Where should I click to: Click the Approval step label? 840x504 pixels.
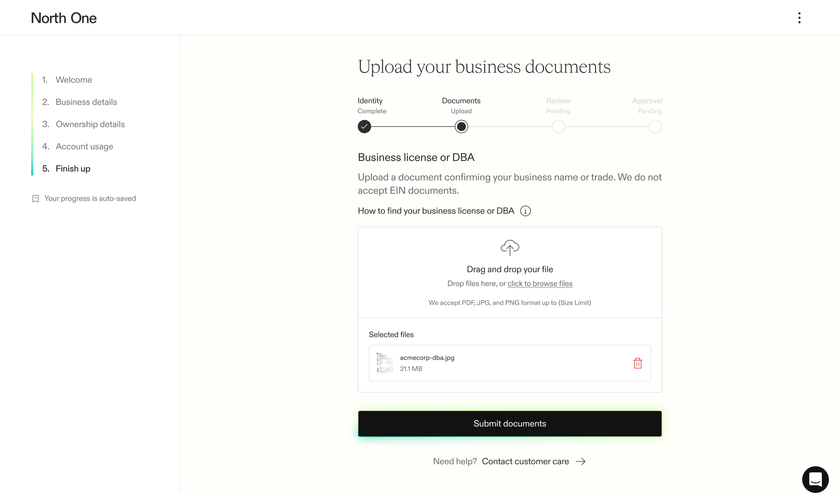tap(647, 101)
